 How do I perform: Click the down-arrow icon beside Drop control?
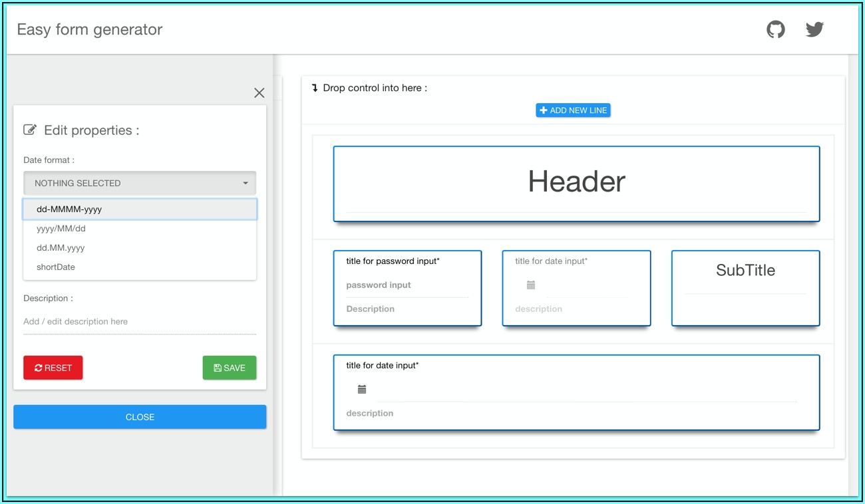pyautogui.click(x=315, y=88)
